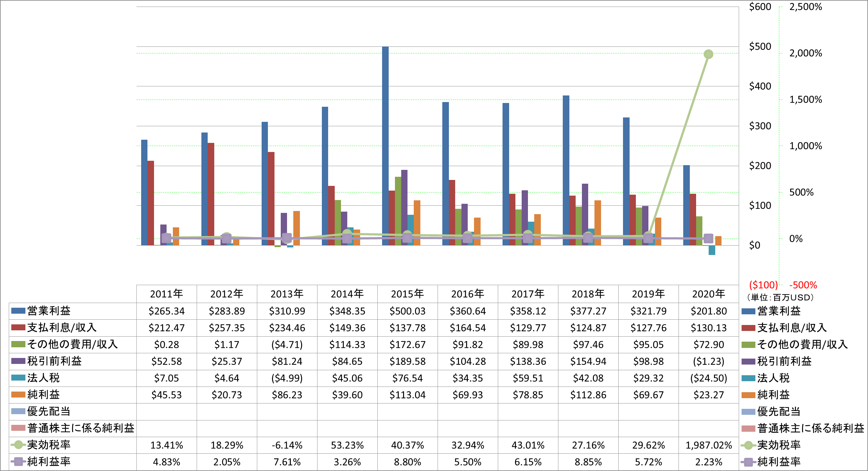Click the ($4.71) other expenses cell

pos(287,344)
